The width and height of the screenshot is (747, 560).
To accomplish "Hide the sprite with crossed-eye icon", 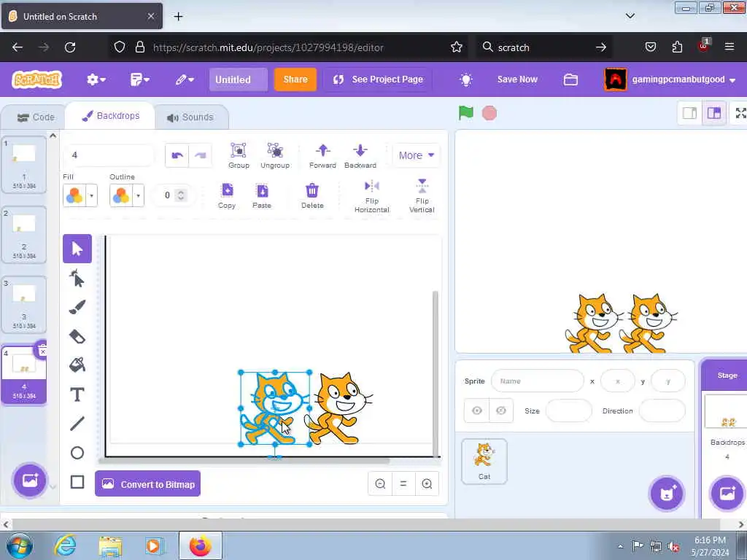I will [501, 411].
